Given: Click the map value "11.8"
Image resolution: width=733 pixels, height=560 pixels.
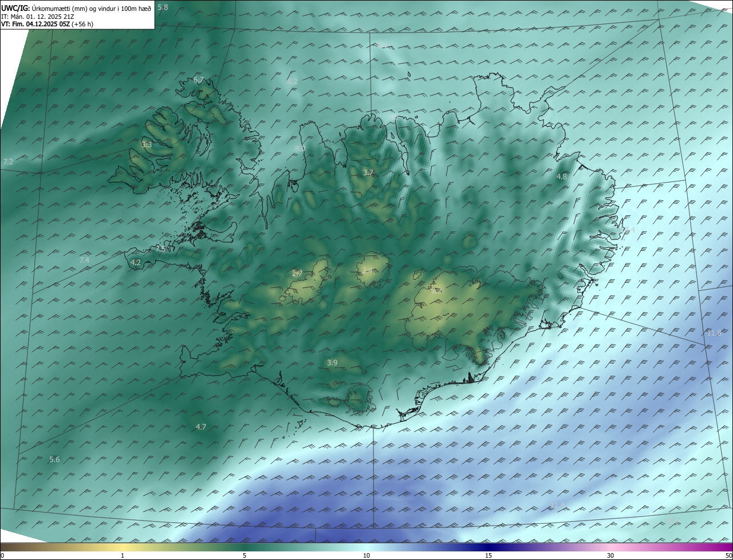Looking at the screenshot, I should click(x=714, y=333).
